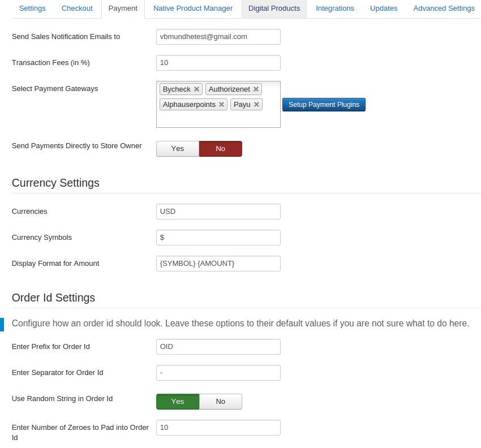Select No for Send Payments Directly
Screen dimensions: 481x448
coord(220,149)
